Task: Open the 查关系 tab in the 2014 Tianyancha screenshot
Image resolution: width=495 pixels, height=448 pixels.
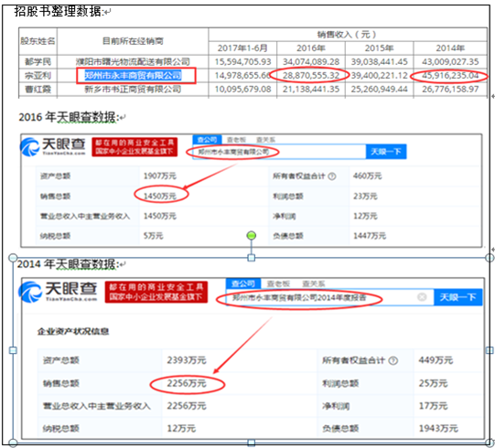Action: [x=313, y=283]
